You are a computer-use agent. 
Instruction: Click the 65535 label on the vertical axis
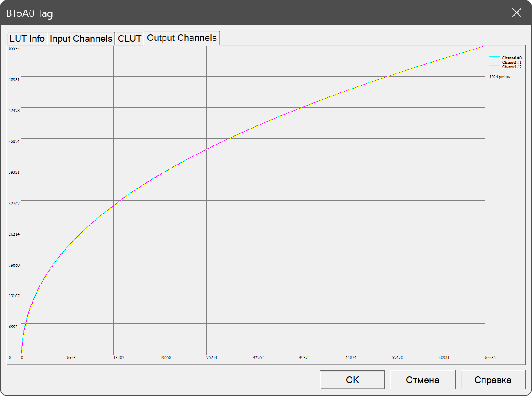point(14,48)
